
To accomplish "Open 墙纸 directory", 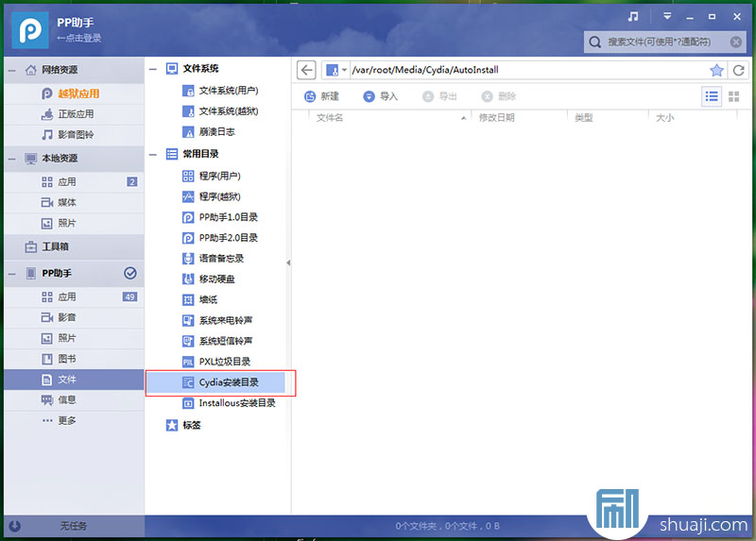I will [200, 300].
